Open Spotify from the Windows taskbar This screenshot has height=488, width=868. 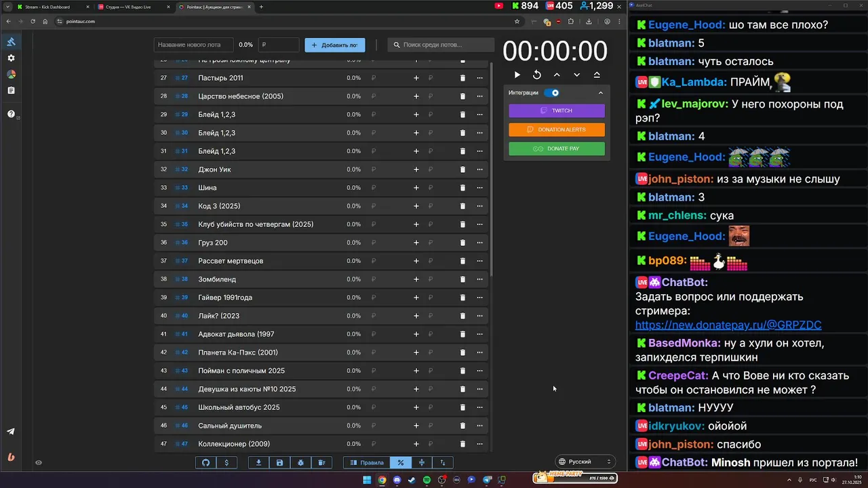(x=427, y=480)
